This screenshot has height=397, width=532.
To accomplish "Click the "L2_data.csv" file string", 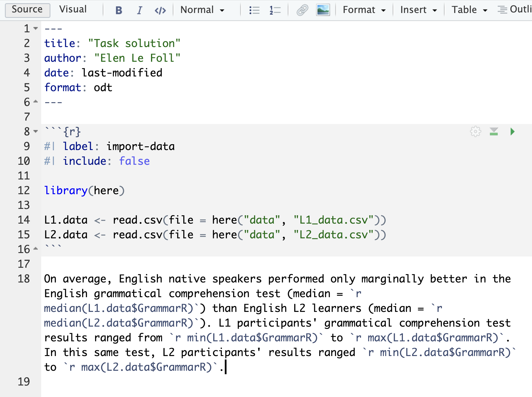I will click(x=333, y=235).
